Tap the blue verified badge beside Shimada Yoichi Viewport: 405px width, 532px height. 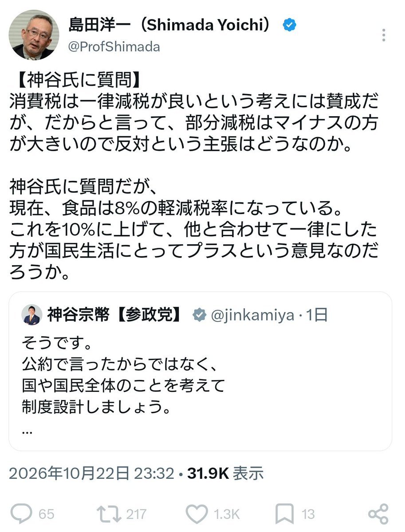point(290,25)
